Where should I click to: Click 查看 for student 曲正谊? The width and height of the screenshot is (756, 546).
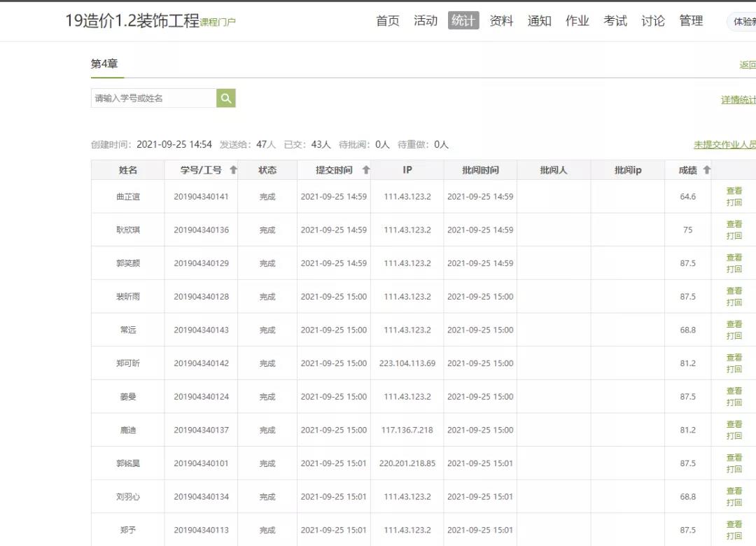734,191
